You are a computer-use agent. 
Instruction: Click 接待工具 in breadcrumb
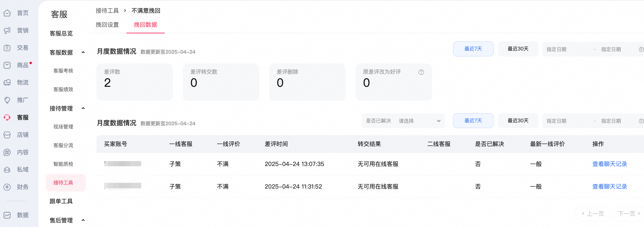pyautogui.click(x=107, y=11)
